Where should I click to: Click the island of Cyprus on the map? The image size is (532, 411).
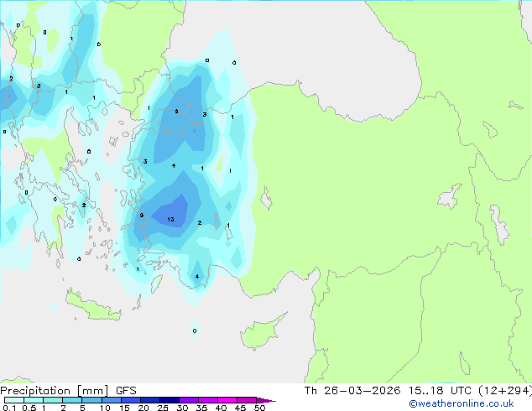click(261, 333)
